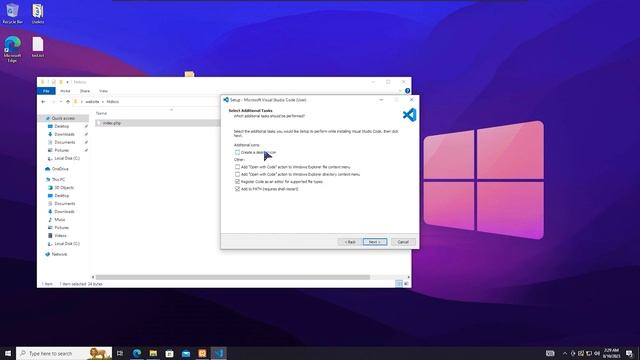Show hidden system tray icons
This screenshot has height=360, width=640.
pos(565,353)
